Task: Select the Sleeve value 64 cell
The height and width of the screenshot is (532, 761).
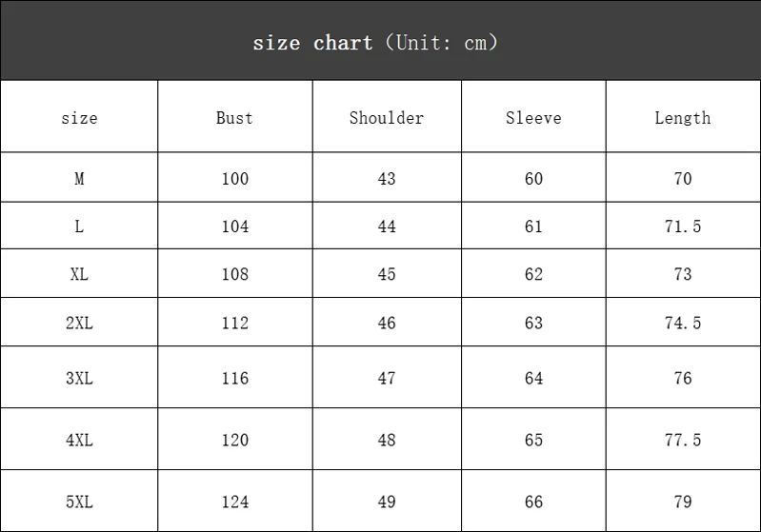Action: coord(533,378)
